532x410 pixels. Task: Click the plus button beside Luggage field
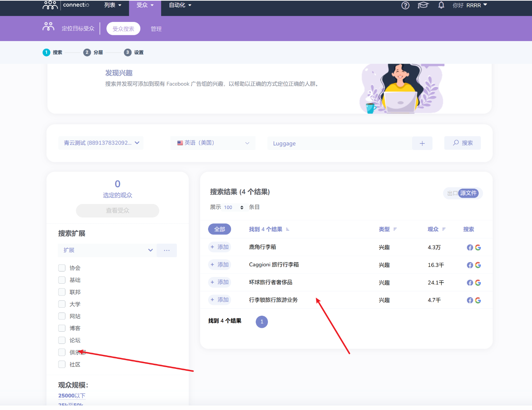click(x=422, y=143)
